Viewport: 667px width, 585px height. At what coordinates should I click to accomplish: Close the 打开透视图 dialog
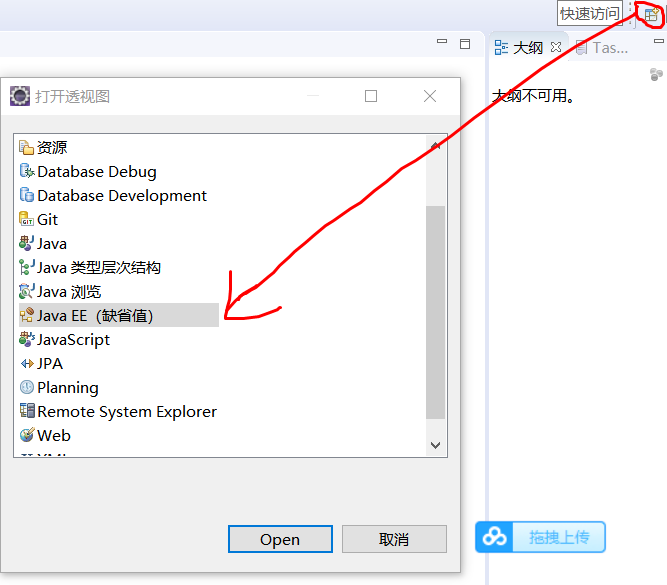point(430,96)
